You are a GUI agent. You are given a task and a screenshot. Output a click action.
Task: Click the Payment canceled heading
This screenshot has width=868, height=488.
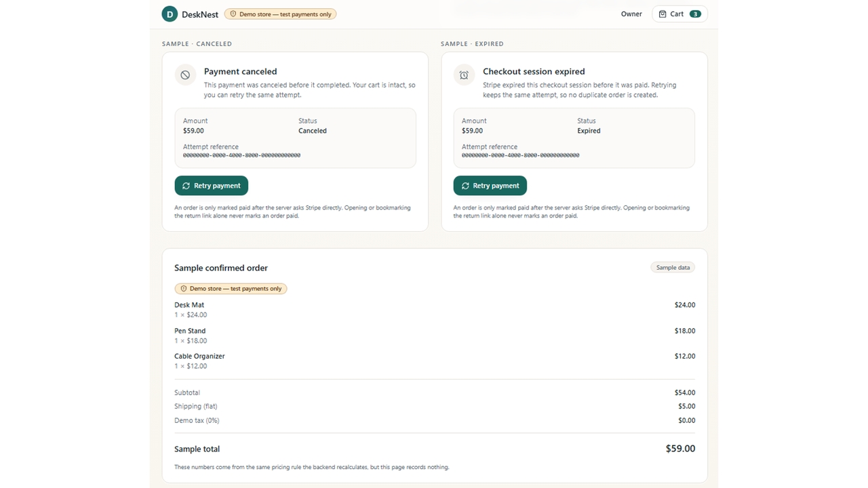click(241, 71)
